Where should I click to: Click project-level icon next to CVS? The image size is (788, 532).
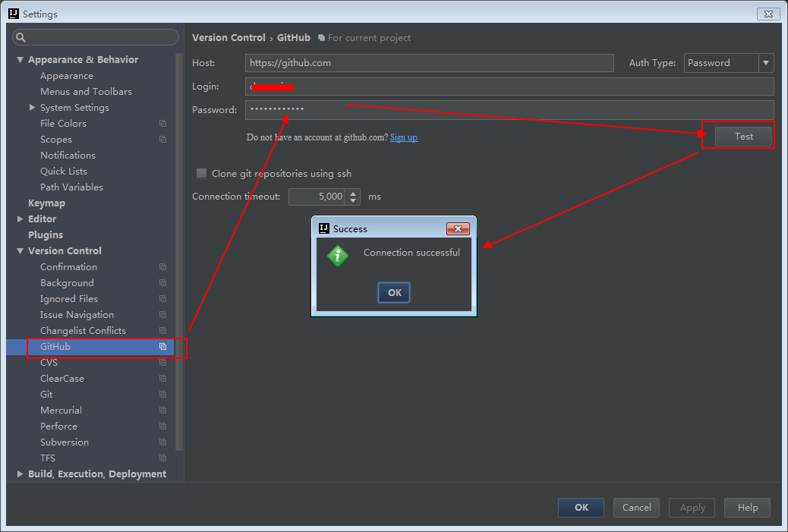click(x=162, y=362)
